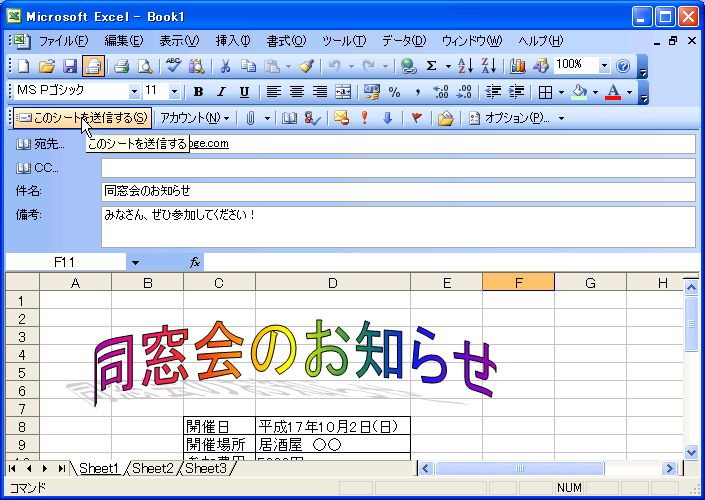The image size is (705, 500).
Task: Open the Borders dropdown arrow
Action: (x=561, y=92)
